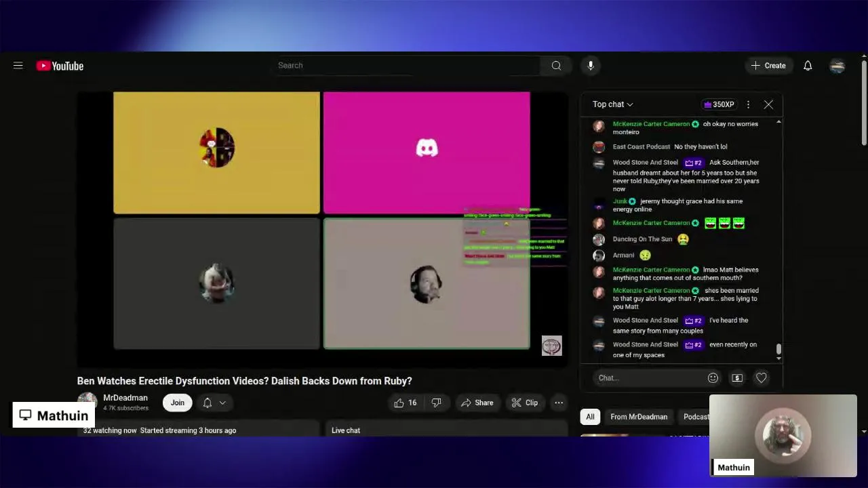Send a Super Chat via dollar icon
868x488 pixels.
(737, 378)
